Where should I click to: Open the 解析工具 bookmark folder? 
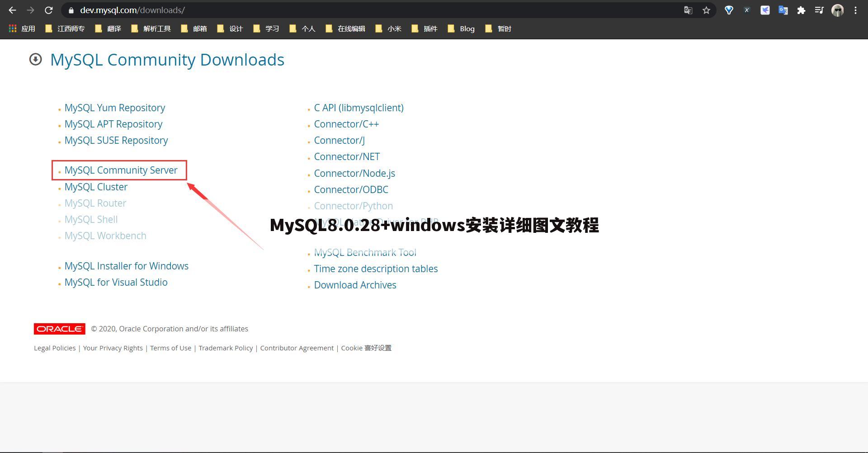(151, 28)
